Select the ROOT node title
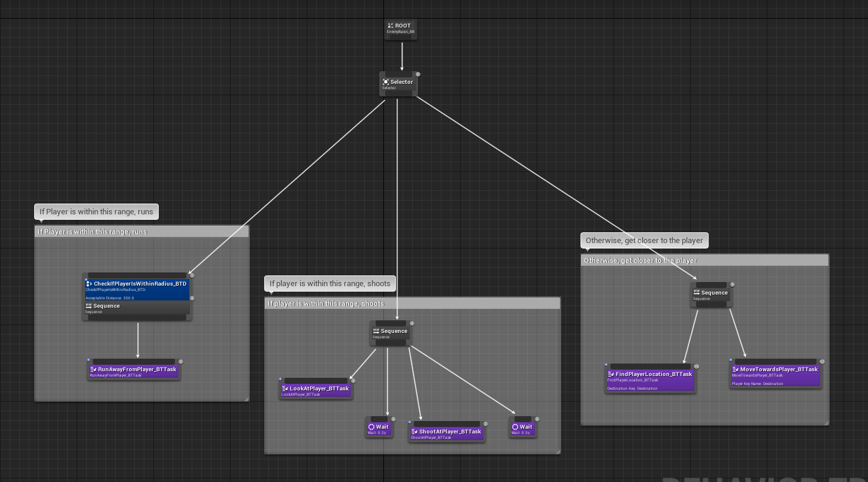This screenshot has width=868, height=482. click(403, 26)
